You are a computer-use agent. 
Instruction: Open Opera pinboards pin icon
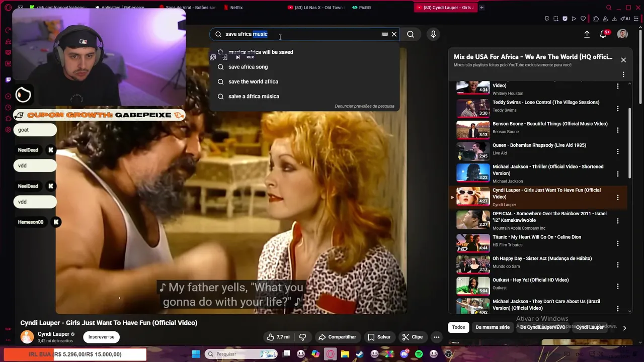547,19
